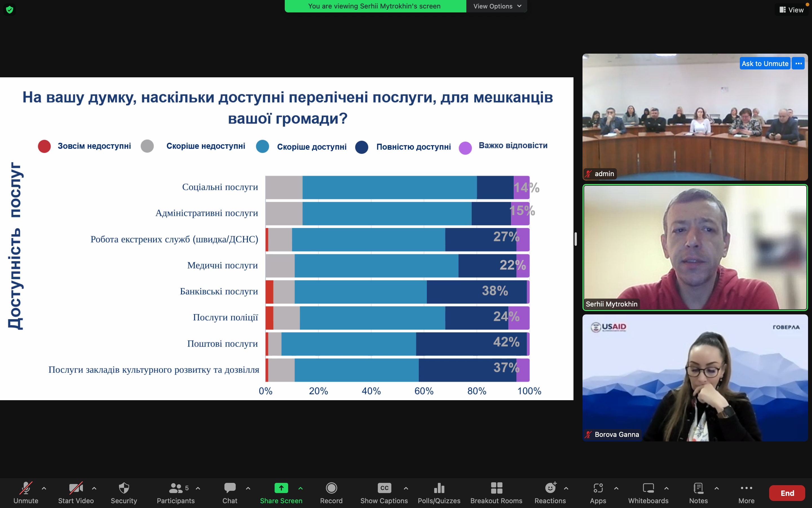Expand video options next to Start Video
Screen dimensions: 812x508
94,488
